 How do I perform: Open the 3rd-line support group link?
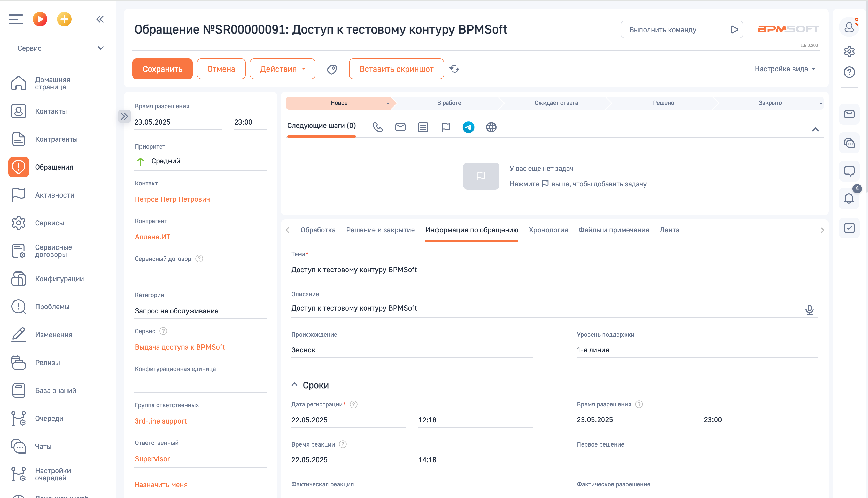click(161, 421)
